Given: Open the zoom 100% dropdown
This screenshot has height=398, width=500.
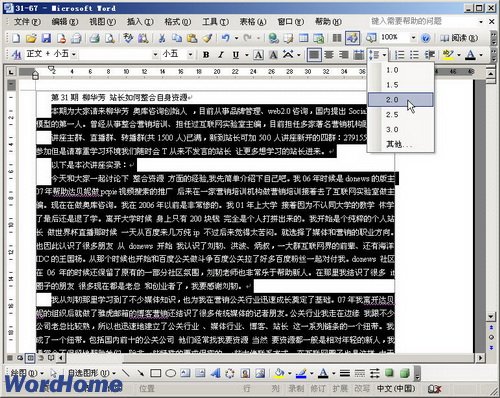Looking at the screenshot, I should pyautogui.click(x=413, y=37).
